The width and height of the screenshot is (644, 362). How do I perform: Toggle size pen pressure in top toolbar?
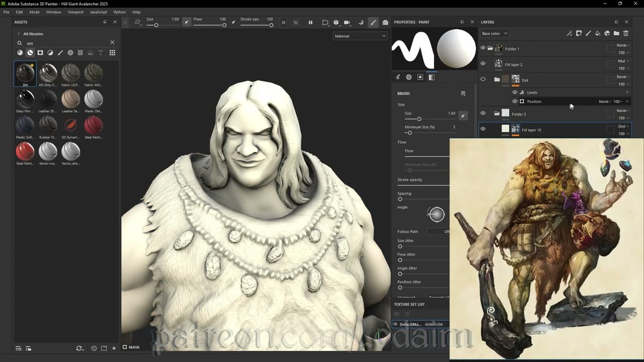pyautogui.click(x=187, y=23)
